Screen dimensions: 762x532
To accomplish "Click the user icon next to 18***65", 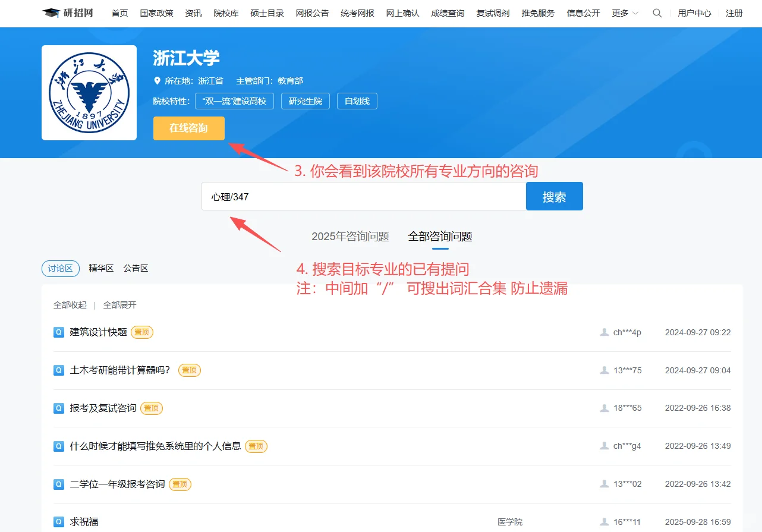I will click(x=604, y=408).
